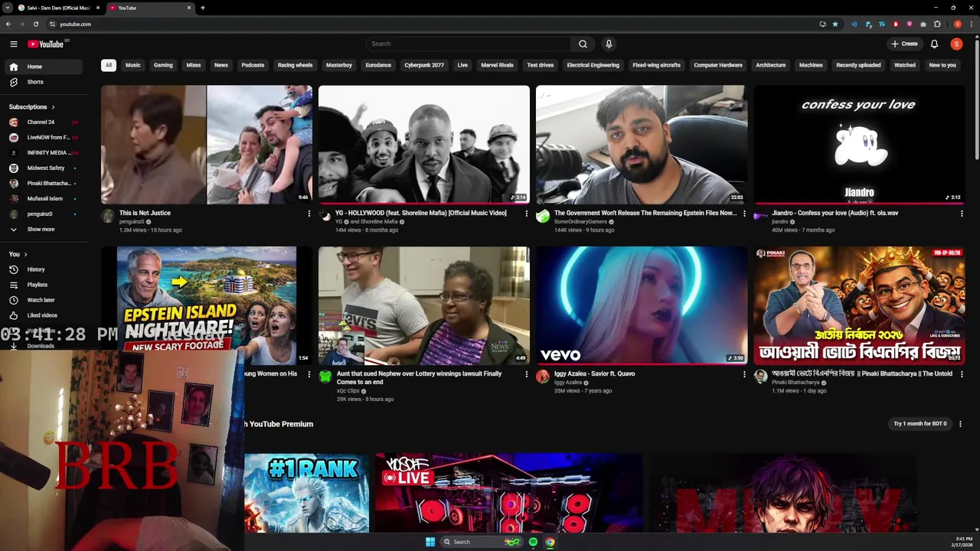Screen dimensions: 980x551
Task: Close the YouTube browser tab
Action: pos(189,8)
